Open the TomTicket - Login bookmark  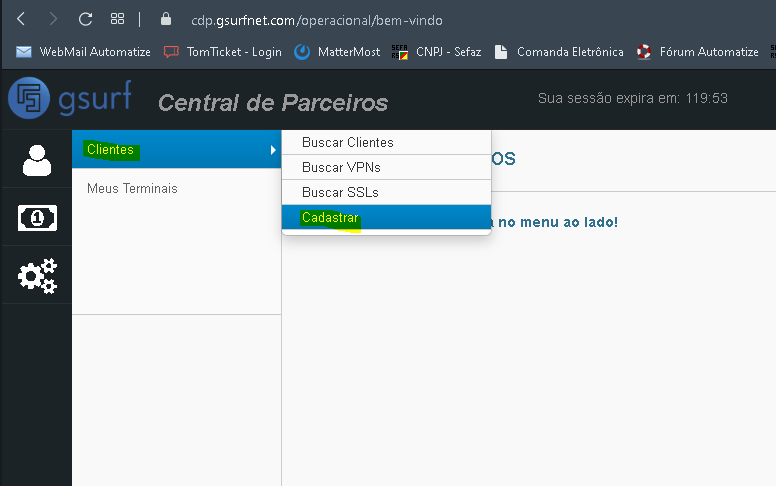pyautogui.click(x=223, y=52)
